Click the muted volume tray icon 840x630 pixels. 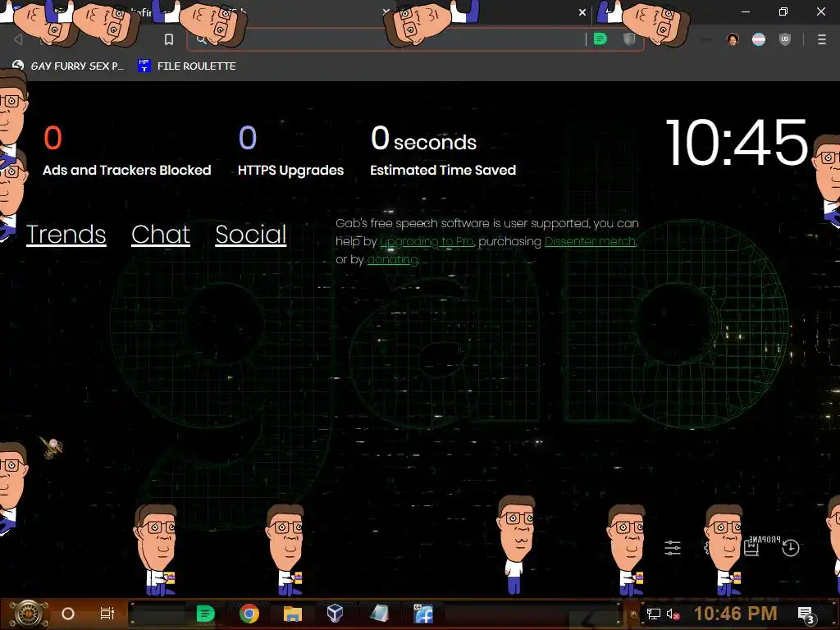(673, 614)
